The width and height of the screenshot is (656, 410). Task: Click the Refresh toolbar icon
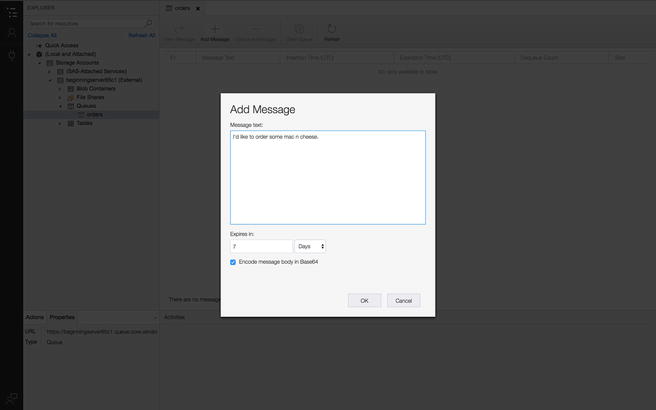click(x=331, y=32)
